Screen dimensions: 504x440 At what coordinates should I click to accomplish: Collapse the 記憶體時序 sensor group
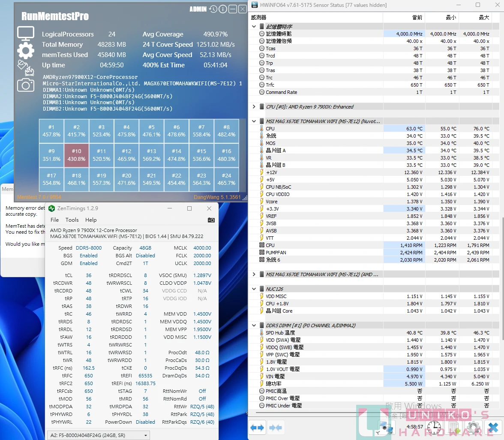(x=254, y=27)
